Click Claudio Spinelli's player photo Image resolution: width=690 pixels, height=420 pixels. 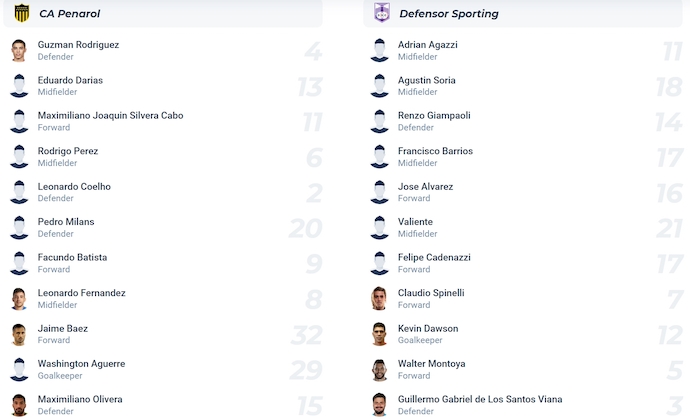point(379,299)
